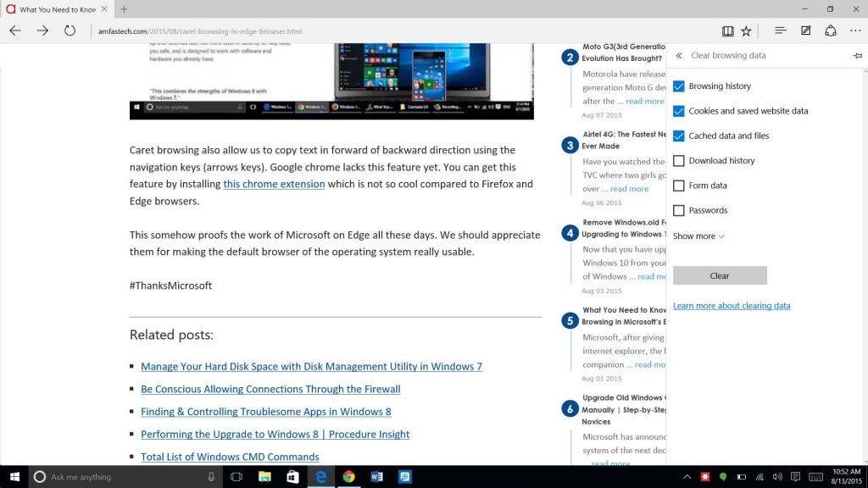Start a Web Note on this page

coord(804,30)
